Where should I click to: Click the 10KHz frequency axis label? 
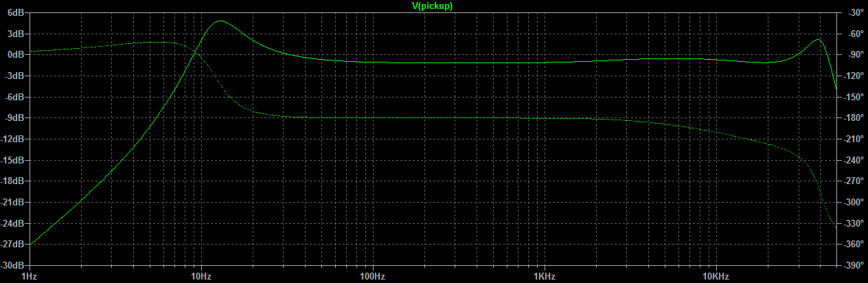[716, 275]
